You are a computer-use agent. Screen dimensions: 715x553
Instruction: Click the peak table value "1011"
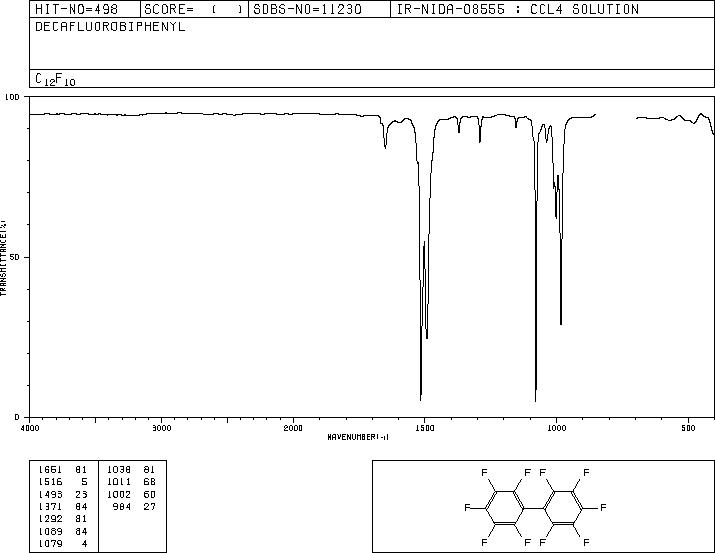pos(119,482)
